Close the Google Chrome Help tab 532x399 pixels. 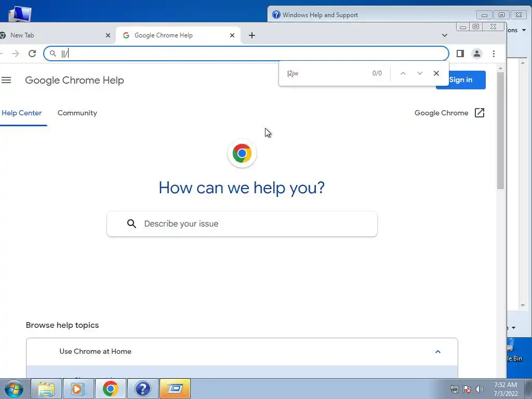(x=232, y=35)
